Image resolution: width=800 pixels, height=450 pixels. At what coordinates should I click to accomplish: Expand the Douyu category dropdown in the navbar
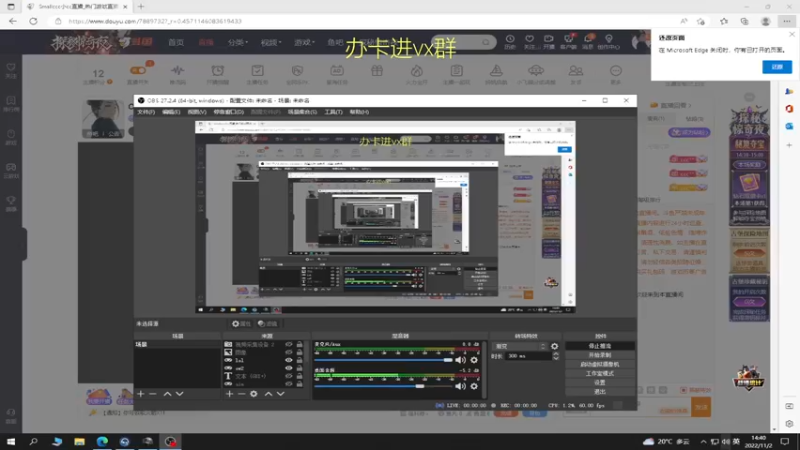point(238,42)
